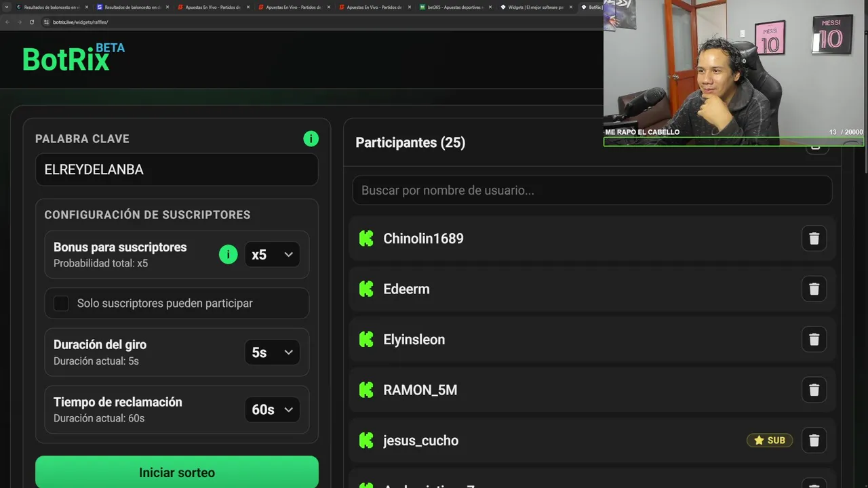Screen dimensions: 868x488
Task: Start the raffle with Iniciar sorteo
Action: pyautogui.click(x=177, y=472)
